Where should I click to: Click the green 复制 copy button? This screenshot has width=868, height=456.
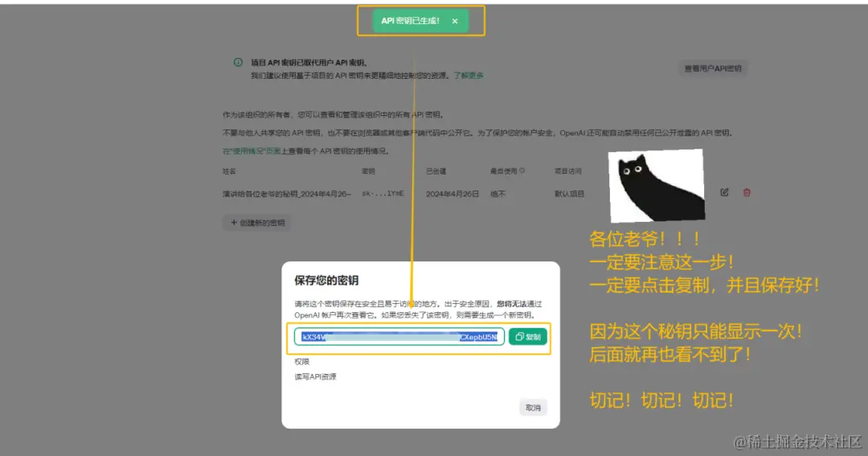point(527,336)
